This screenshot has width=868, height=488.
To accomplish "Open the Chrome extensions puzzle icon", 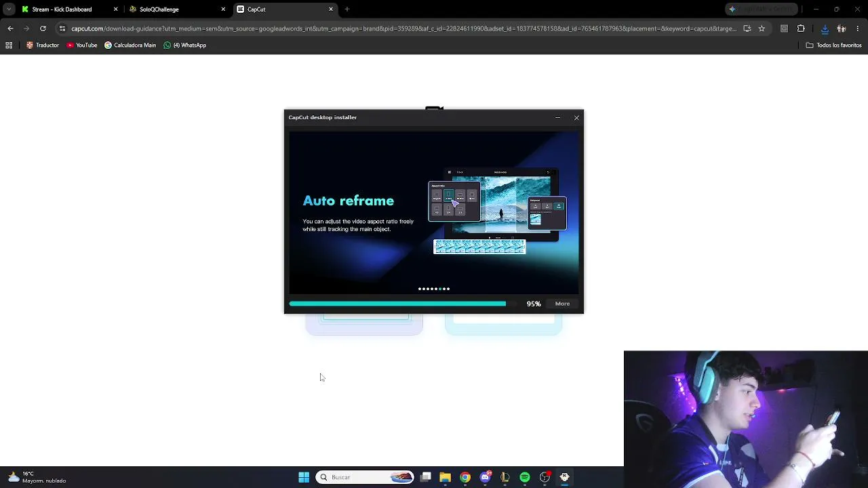I will coord(801,28).
